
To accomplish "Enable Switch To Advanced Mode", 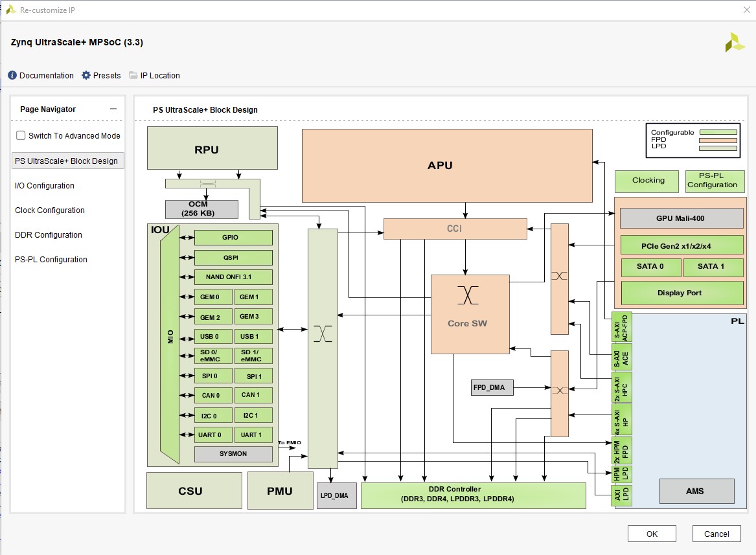I will pyautogui.click(x=19, y=135).
